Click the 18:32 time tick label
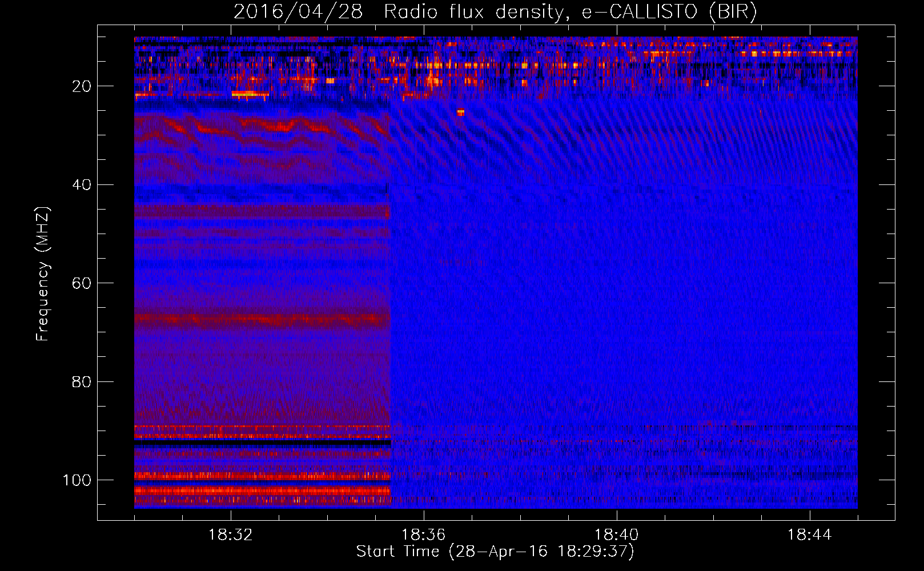The image size is (924, 571). pos(231,535)
